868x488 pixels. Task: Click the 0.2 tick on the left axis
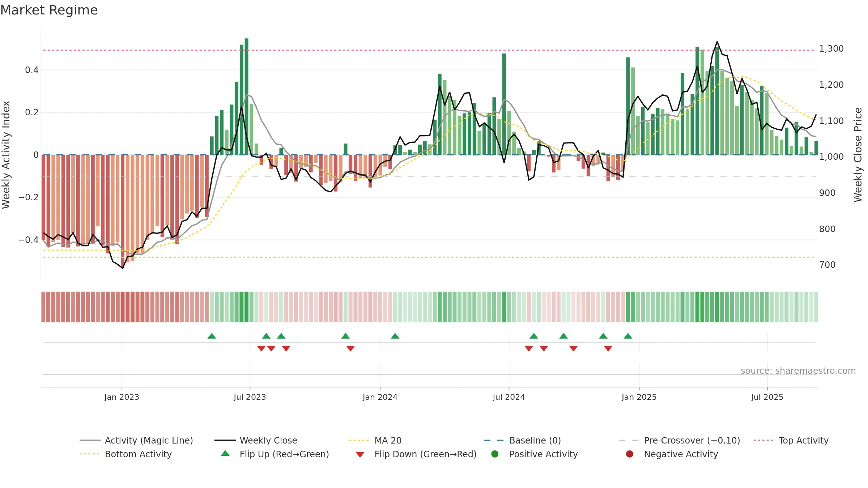(32, 112)
